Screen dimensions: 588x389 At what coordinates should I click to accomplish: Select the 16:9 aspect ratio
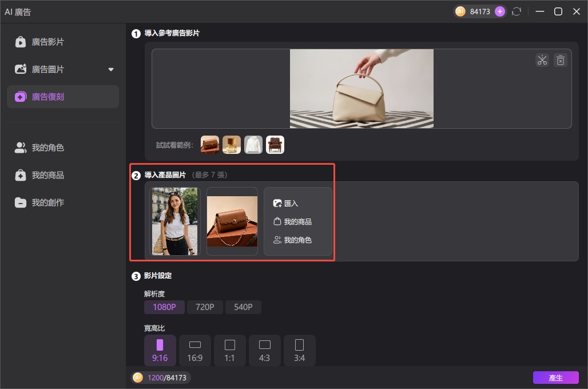[195, 350]
